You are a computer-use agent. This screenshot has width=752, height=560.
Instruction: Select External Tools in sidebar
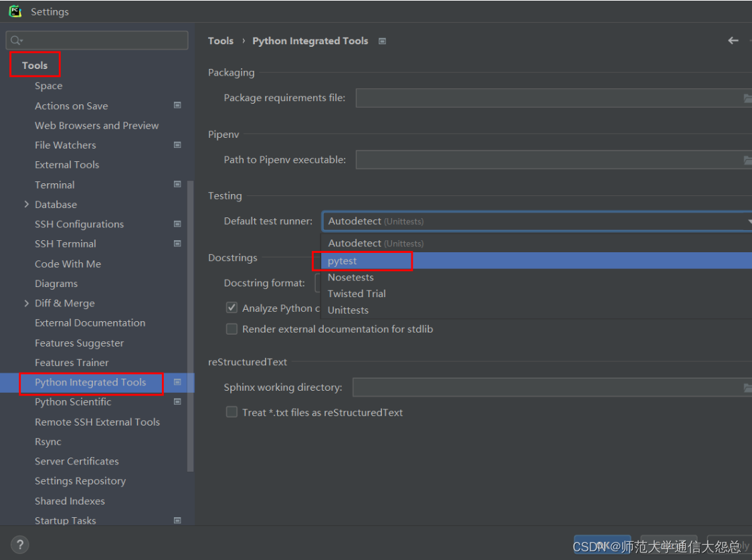tap(67, 165)
